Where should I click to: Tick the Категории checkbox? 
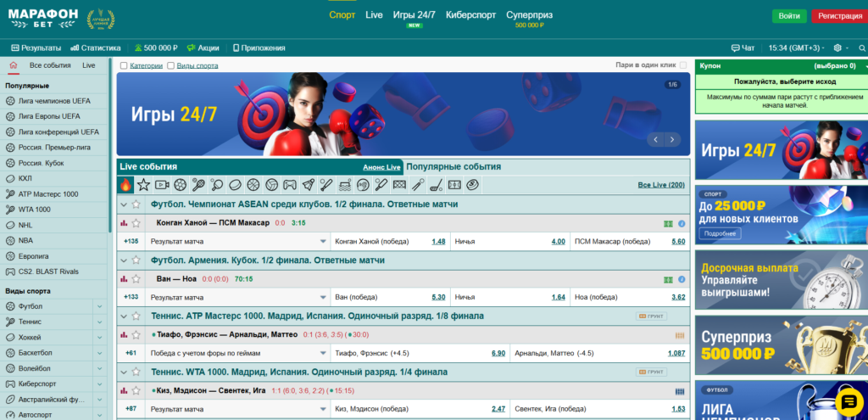pyautogui.click(x=124, y=65)
